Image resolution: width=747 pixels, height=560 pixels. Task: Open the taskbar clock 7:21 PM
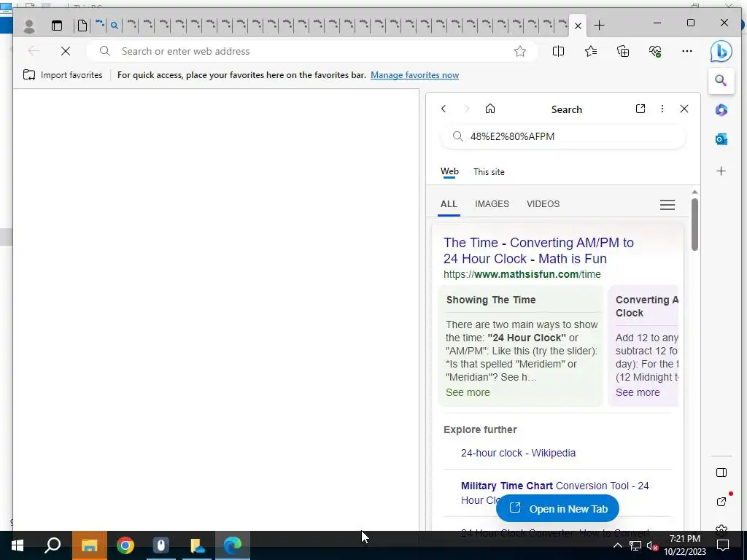click(x=685, y=545)
